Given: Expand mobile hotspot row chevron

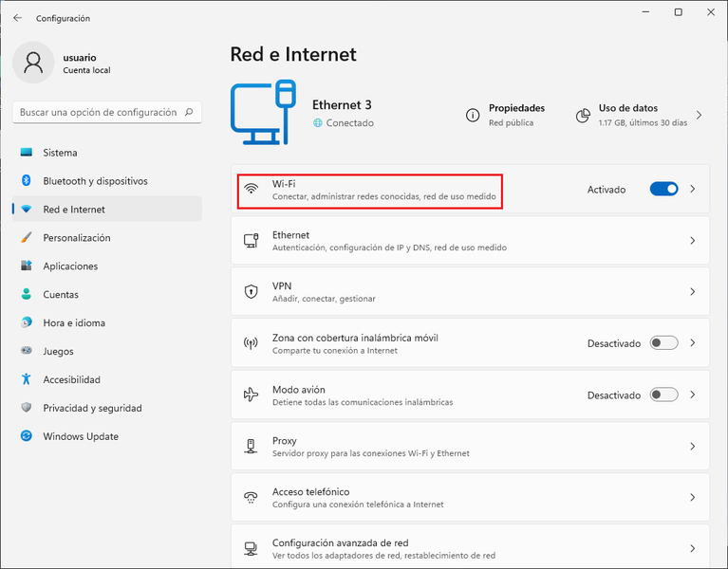Looking at the screenshot, I should tap(693, 343).
